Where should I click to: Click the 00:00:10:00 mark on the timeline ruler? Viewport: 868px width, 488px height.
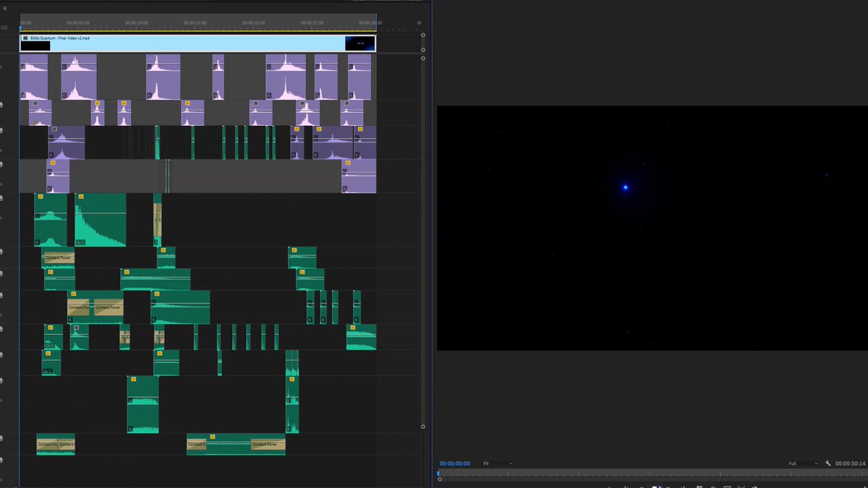137,23
